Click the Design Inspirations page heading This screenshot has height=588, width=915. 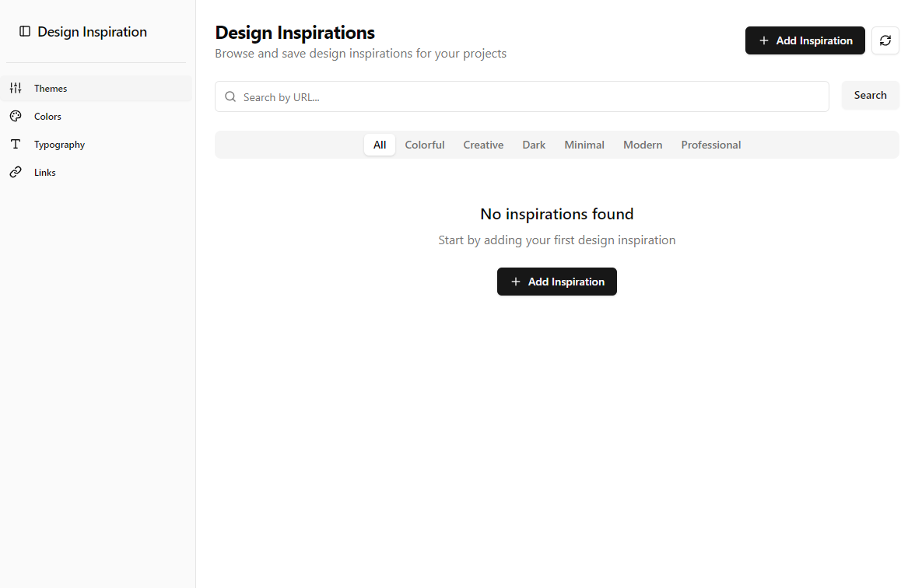(295, 33)
